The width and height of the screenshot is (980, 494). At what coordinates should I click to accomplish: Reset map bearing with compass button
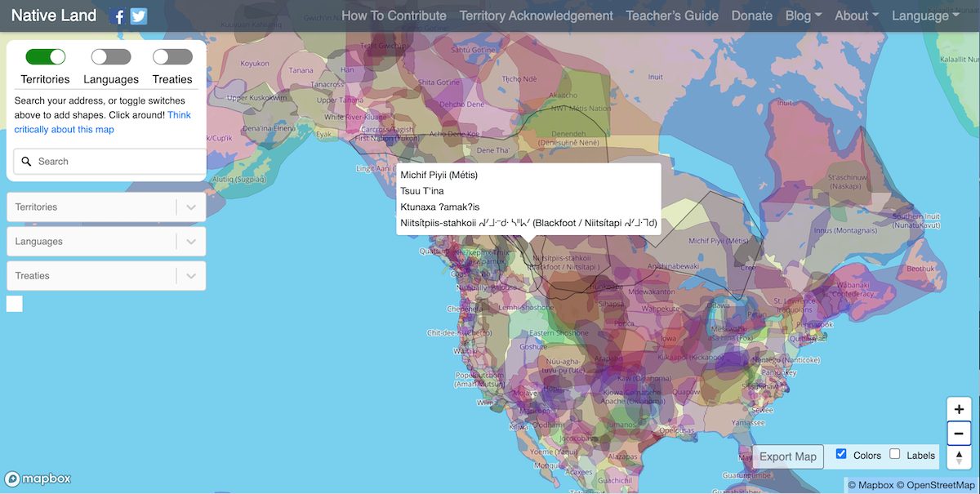click(x=959, y=457)
